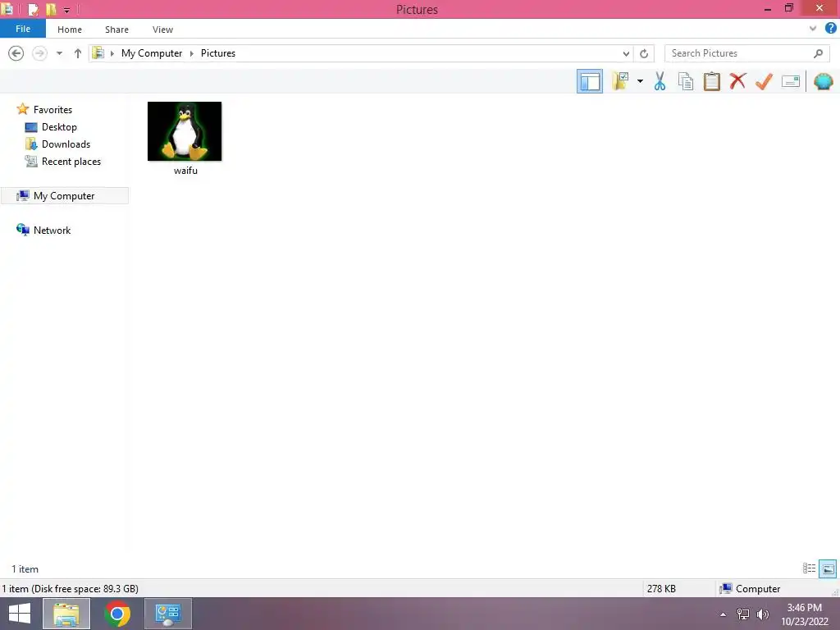Open the File tab

[x=22, y=29]
